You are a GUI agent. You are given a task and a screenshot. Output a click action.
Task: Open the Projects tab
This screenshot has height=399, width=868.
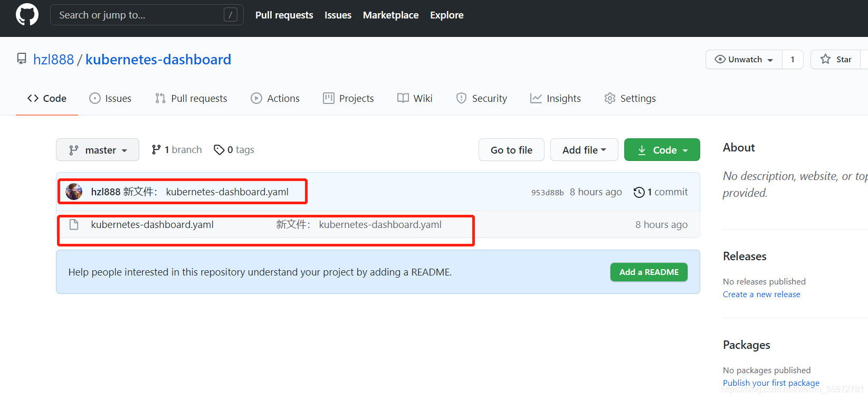(x=348, y=98)
